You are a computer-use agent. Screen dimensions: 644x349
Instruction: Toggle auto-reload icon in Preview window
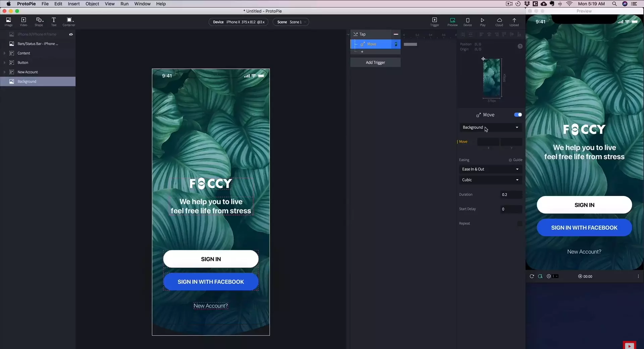coord(540,276)
